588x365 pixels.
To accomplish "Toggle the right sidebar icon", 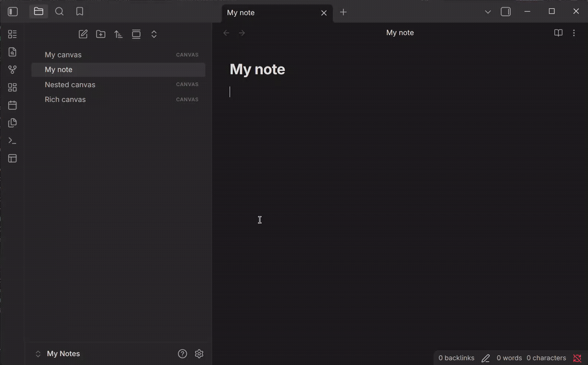I will (x=506, y=12).
